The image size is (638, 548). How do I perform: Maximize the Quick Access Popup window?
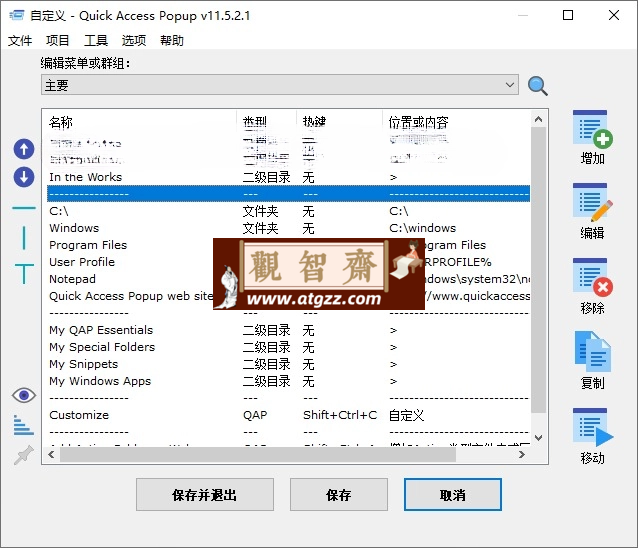[568, 15]
